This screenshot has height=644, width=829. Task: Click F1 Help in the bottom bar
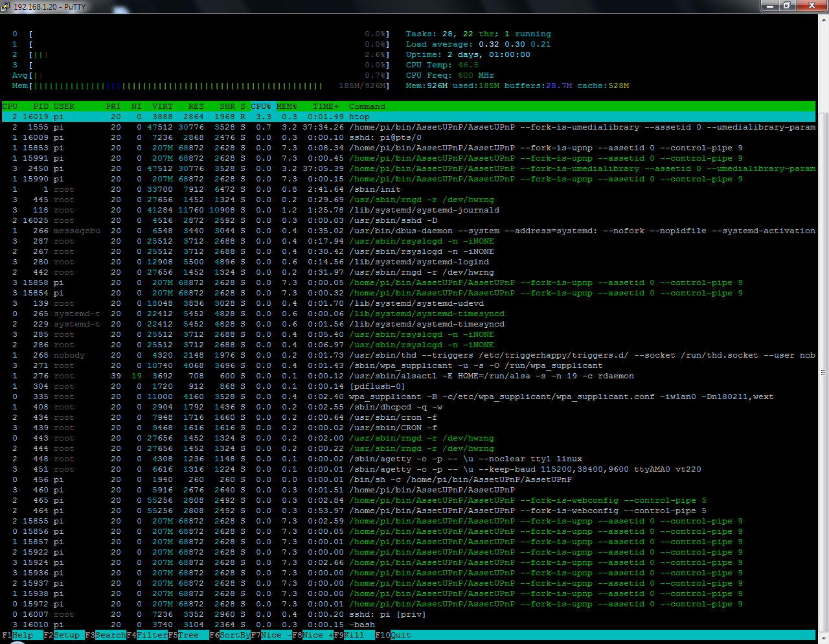click(22, 635)
